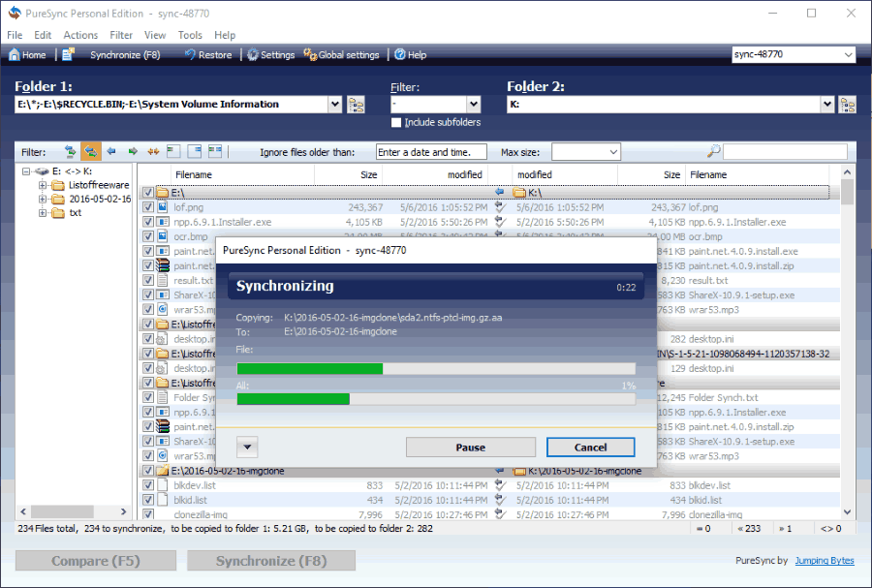
Task: Open the sync-48770 job dropdown
Action: click(848, 54)
